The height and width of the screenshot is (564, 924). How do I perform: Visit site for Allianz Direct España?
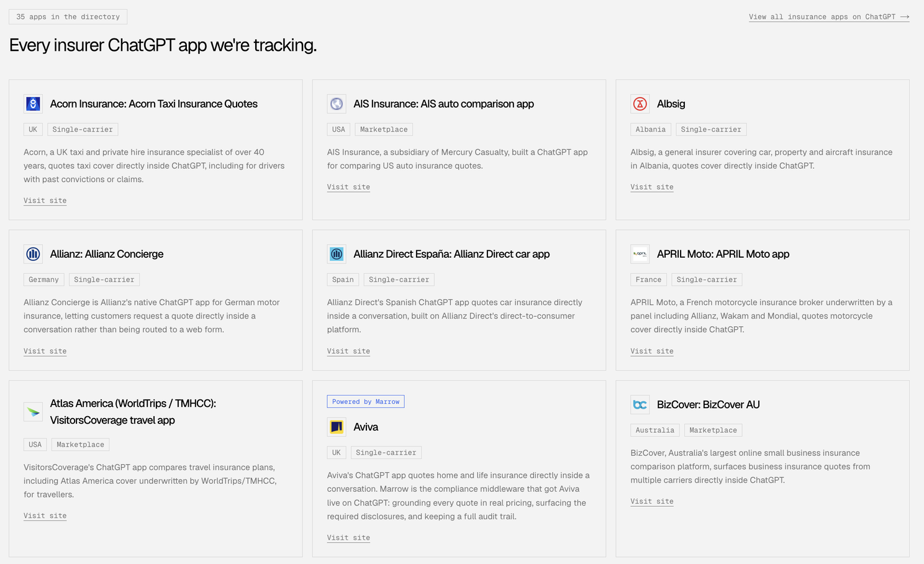348,351
